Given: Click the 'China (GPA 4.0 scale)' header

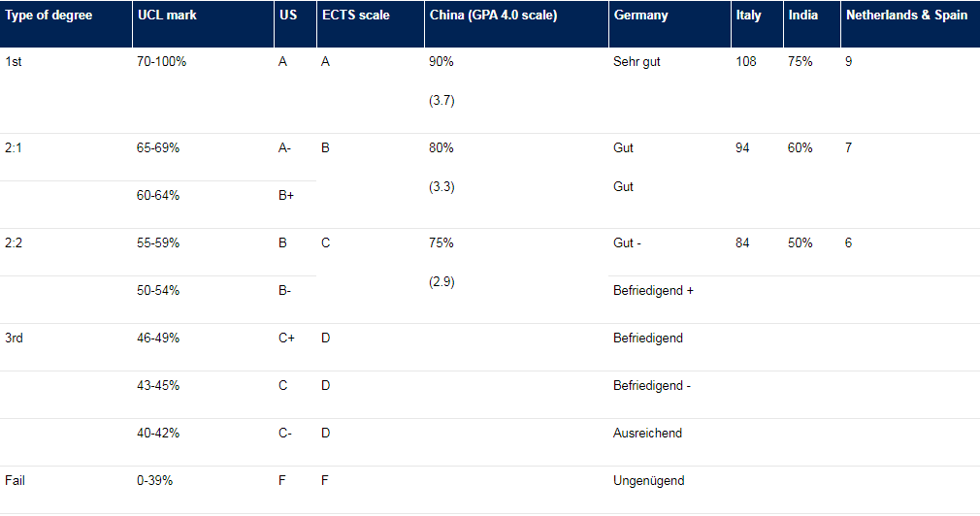Looking at the screenshot, I should [x=493, y=16].
